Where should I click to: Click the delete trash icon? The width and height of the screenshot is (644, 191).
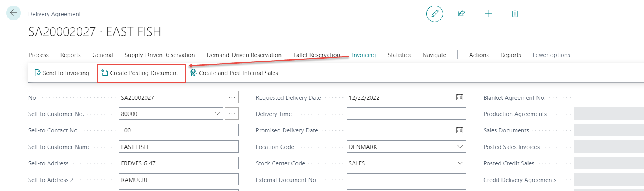pyautogui.click(x=515, y=14)
